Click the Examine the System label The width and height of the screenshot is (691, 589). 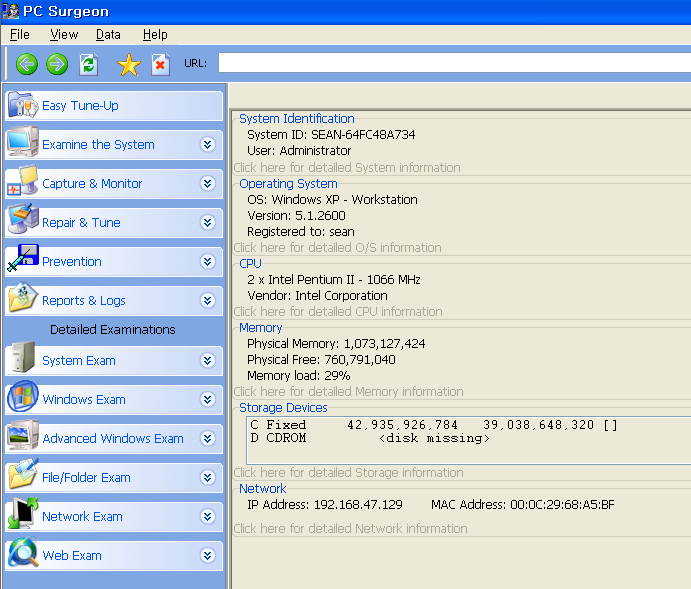(x=98, y=144)
